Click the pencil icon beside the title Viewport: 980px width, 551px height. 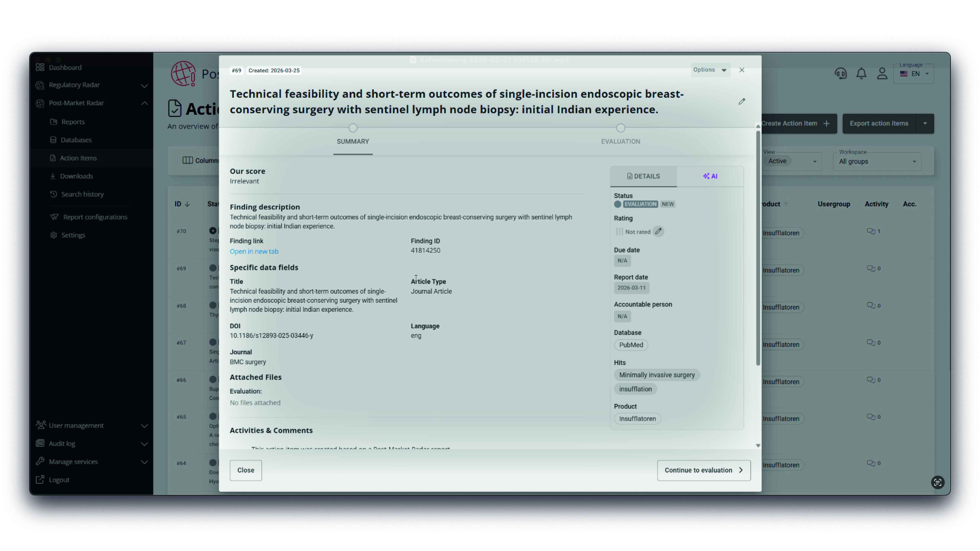point(741,102)
